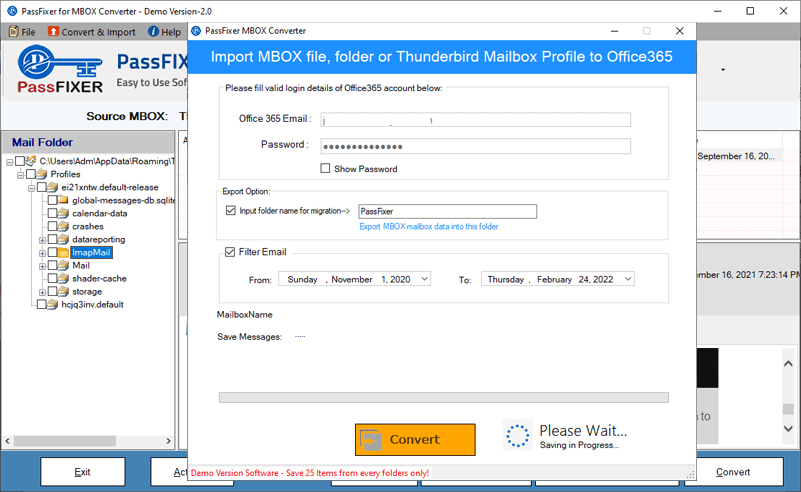
Task: Select the datareporting tree item
Action: pyautogui.click(x=98, y=239)
